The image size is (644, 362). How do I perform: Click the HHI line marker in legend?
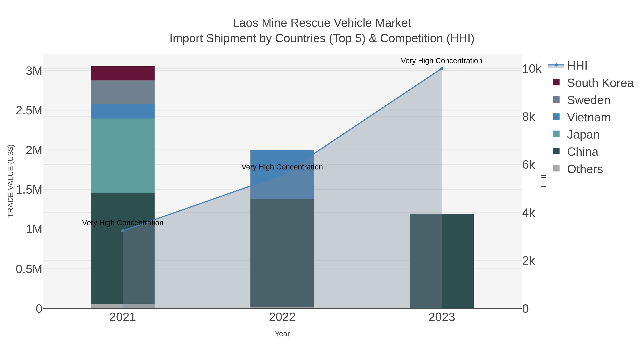[x=556, y=65]
